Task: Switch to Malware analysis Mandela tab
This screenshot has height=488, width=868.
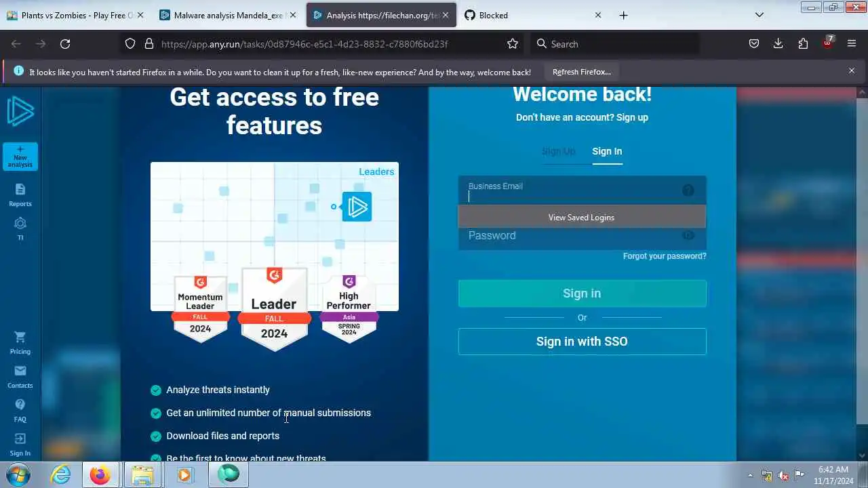Action: [x=228, y=15]
